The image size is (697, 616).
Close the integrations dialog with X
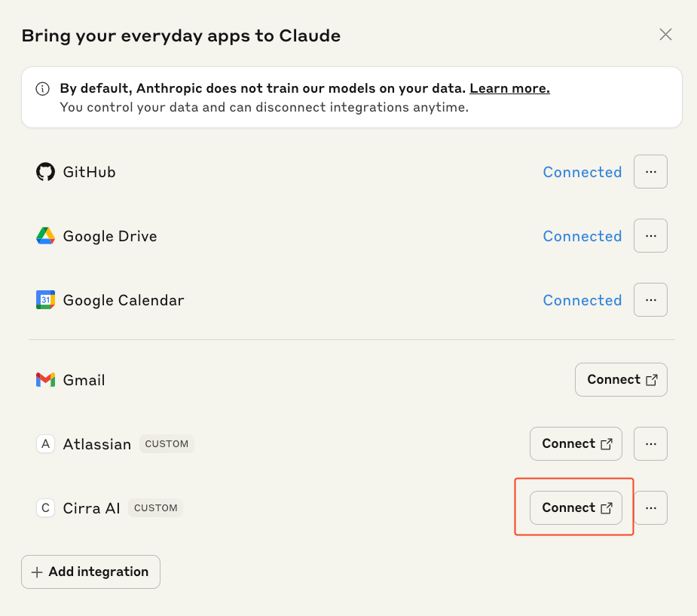click(665, 35)
